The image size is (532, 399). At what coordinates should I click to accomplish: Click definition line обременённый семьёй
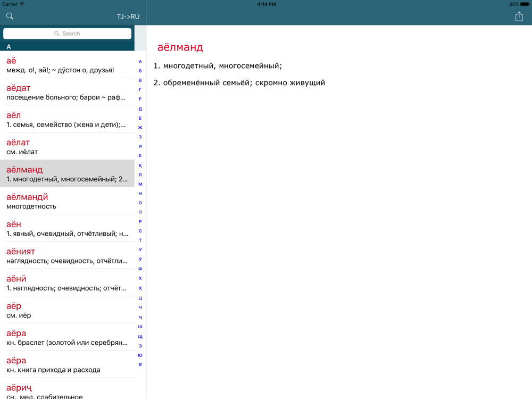coord(239,83)
